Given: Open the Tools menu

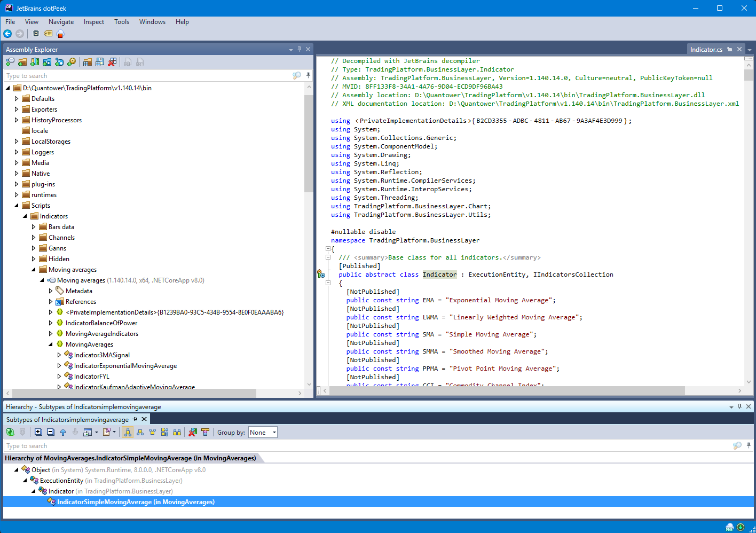Looking at the screenshot, I should pos(122,22).
